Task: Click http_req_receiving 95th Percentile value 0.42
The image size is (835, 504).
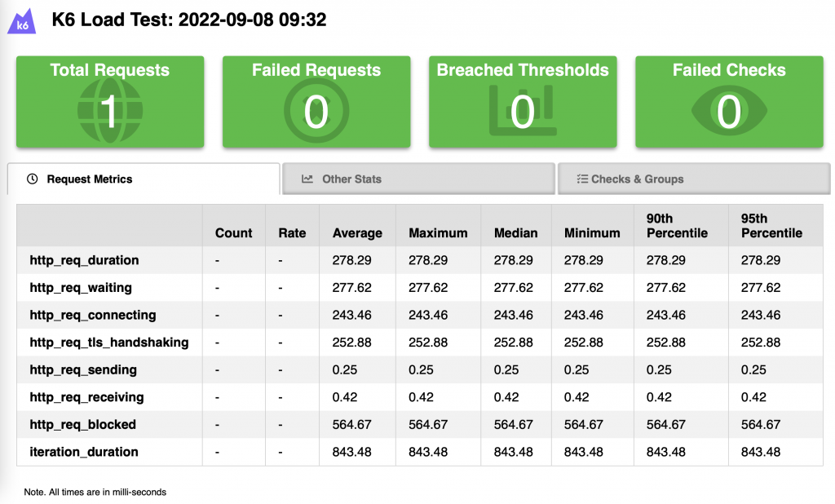Action: (754, 397)
